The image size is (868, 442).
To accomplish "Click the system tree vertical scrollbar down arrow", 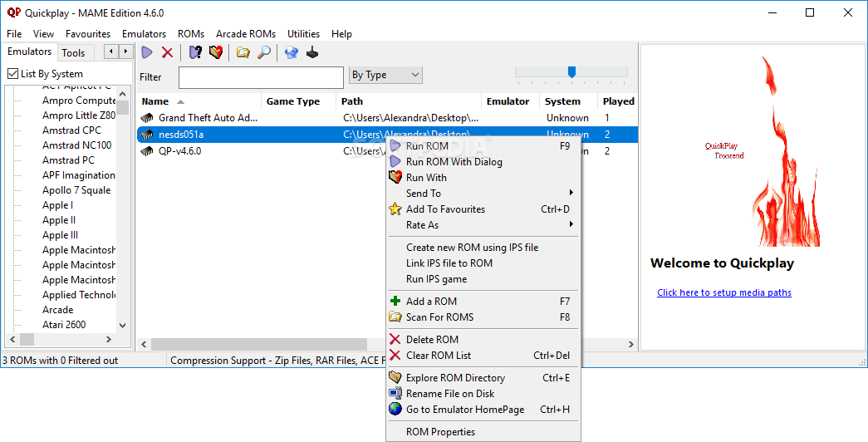I will click(123, 326).
